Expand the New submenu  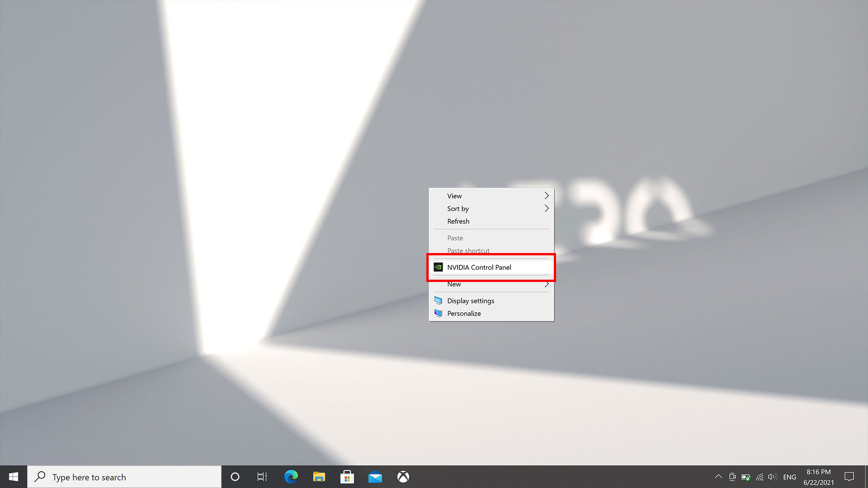[x=491, y=284]
